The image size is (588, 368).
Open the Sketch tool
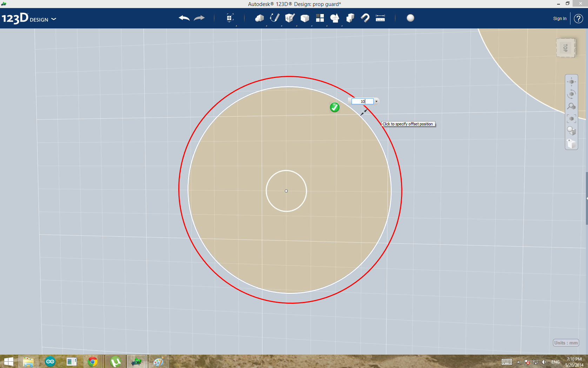274,18
